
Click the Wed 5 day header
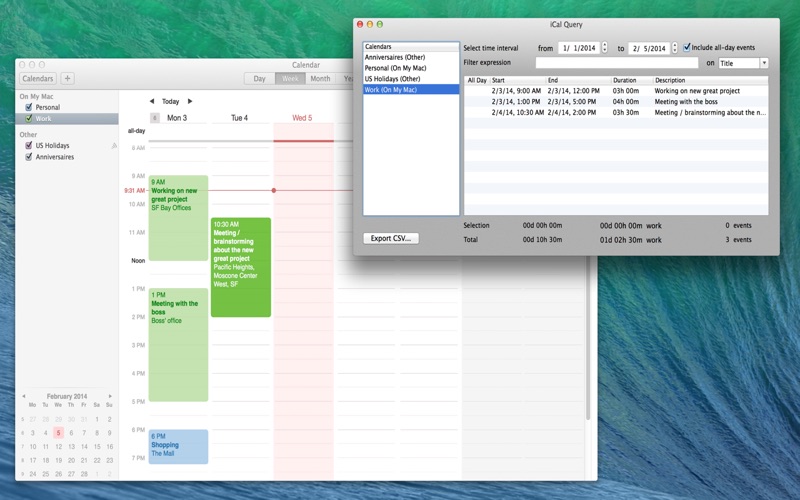[x=302, y=118]
